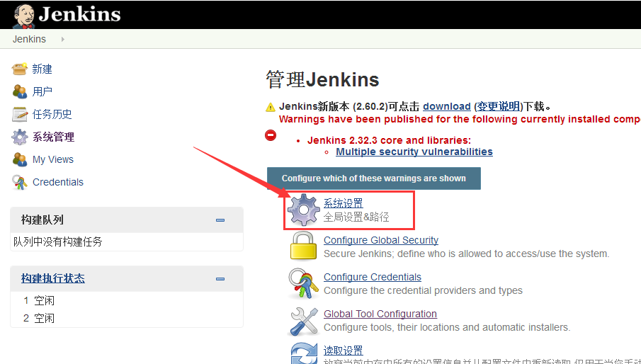The height and width of the screenshot is (364, 641).
Task: Open Configure Global Security link
Action: (x=381, y=240)
